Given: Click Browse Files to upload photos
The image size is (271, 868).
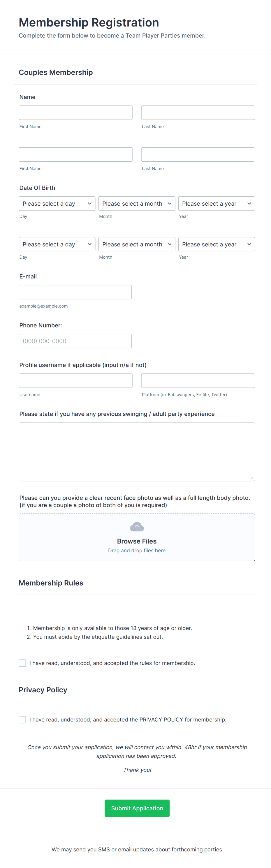Looking at the screenshot, I should click(136, 541).
